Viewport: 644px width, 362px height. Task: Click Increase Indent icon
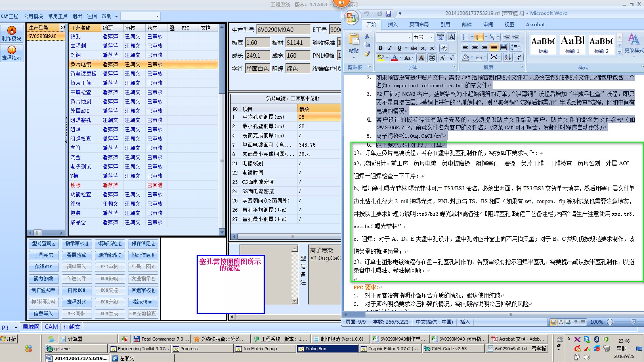(x=516, y=37)
